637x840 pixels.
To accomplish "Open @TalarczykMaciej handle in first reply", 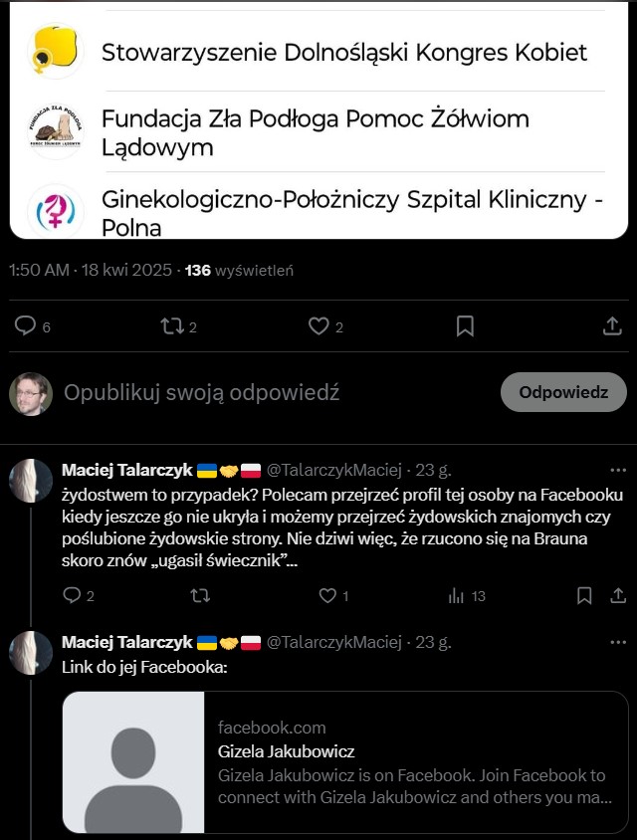I will [333, 470].
